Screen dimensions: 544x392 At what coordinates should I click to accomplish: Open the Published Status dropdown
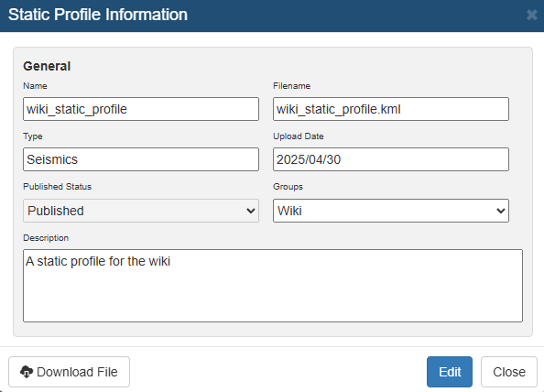point(141,211)
